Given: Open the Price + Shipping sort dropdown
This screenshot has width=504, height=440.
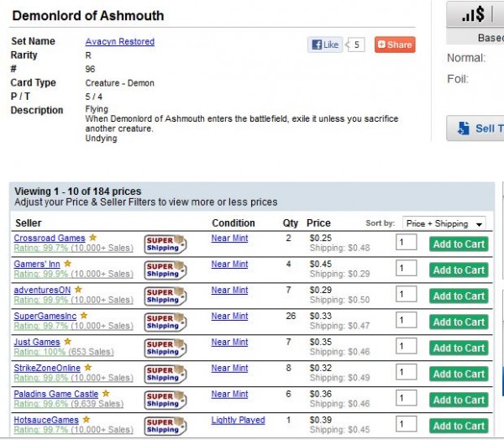Looking at the screenshot, I should pyautogui.click(x=444, y=223).
